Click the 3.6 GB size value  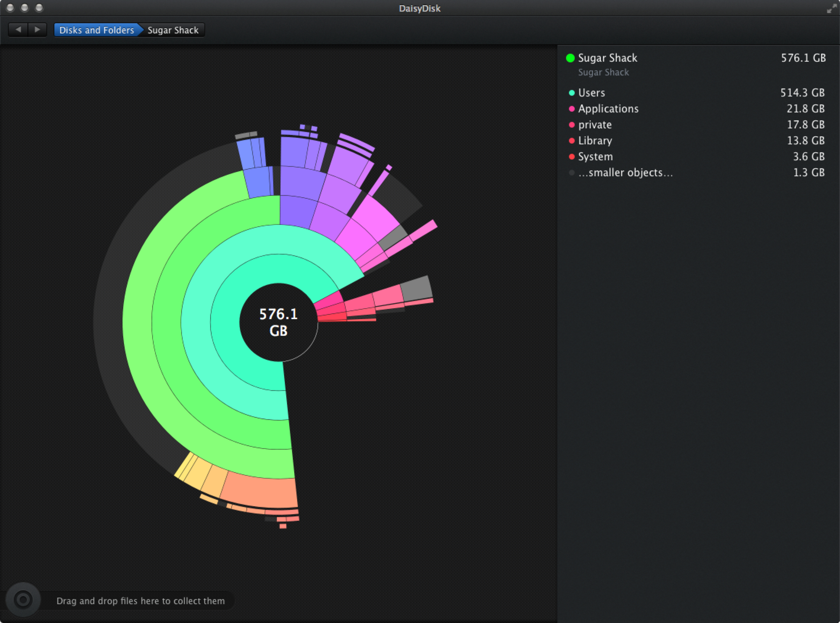(x=809, y=157)
